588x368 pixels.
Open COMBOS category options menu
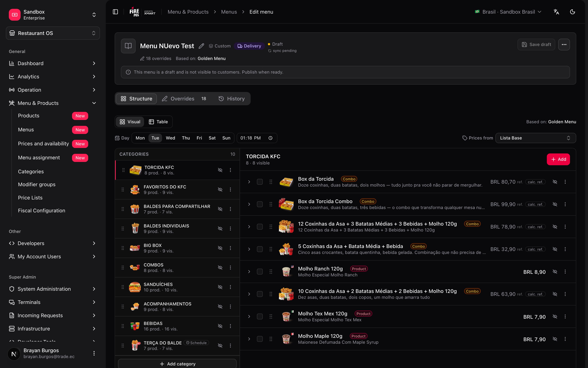tap(230, 268)
